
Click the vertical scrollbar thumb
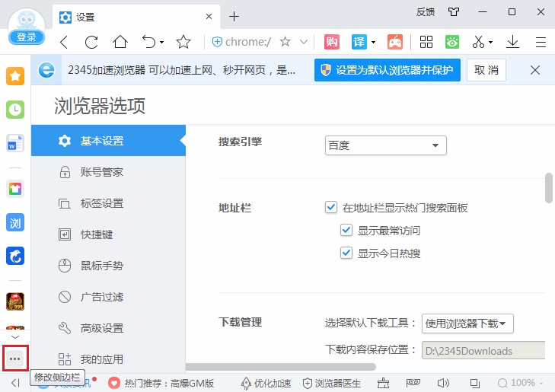(x=549, y=187)
